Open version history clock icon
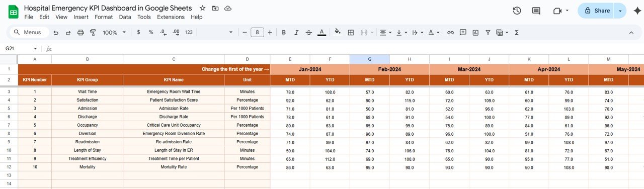 click(517, 11)
